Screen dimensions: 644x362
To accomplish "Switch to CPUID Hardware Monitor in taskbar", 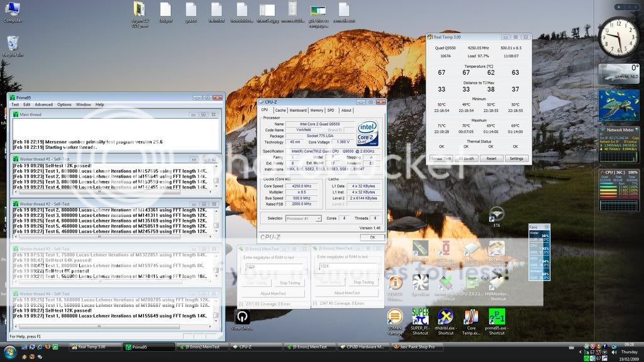I will pos(363,347).
